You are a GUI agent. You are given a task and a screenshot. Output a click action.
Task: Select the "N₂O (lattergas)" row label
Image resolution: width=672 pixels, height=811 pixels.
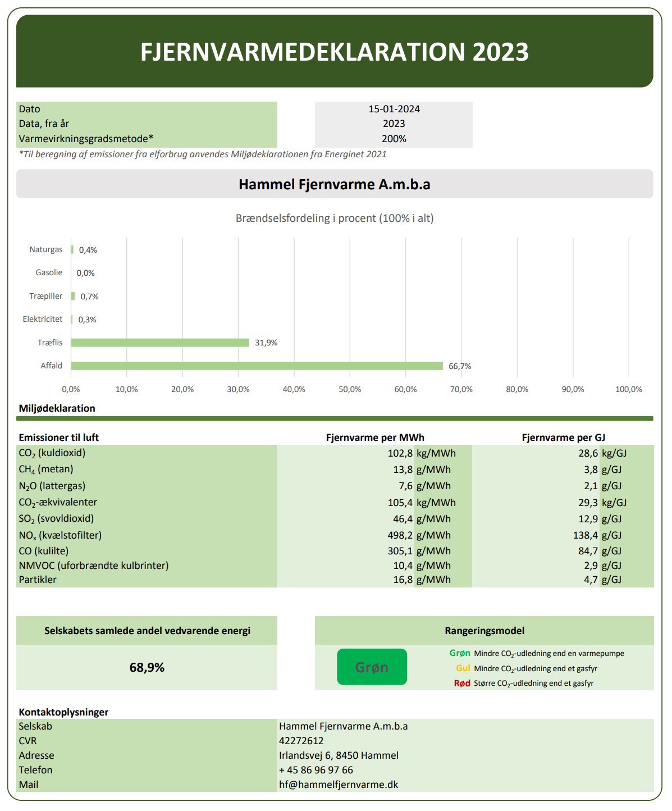[52, 486]
